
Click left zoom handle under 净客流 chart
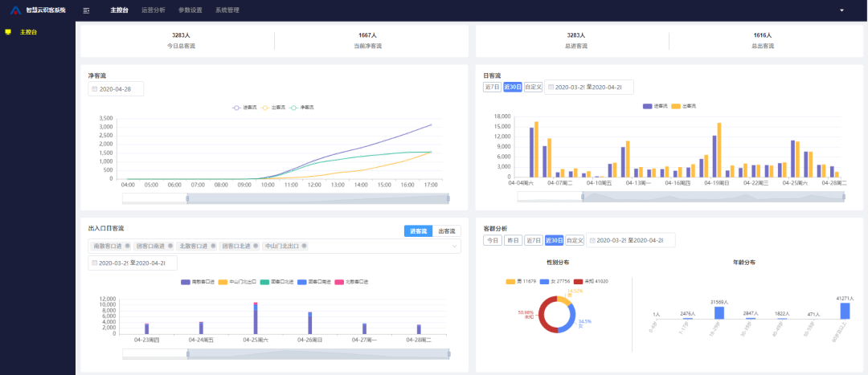(x=187, y=198)
